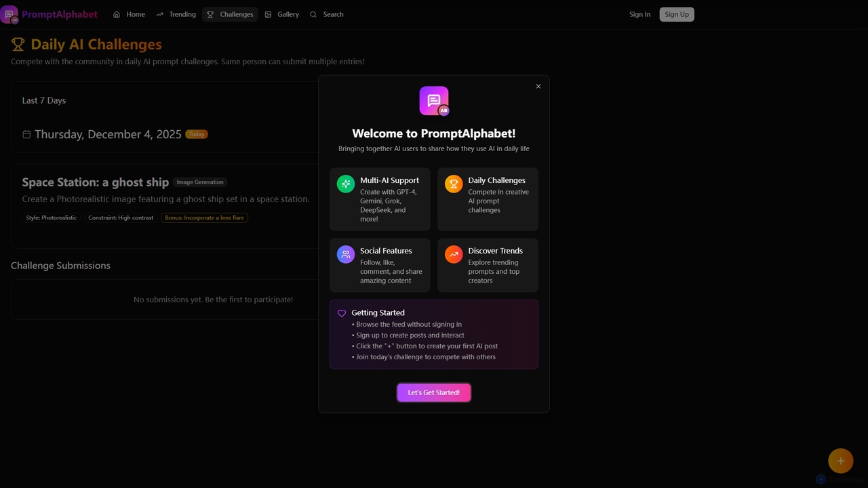Image resolution: width=868 pixels, height=488 pixels.
Task: Click the purple Social Features people icon
Action: pyautogui.click(x=346, y=254)
